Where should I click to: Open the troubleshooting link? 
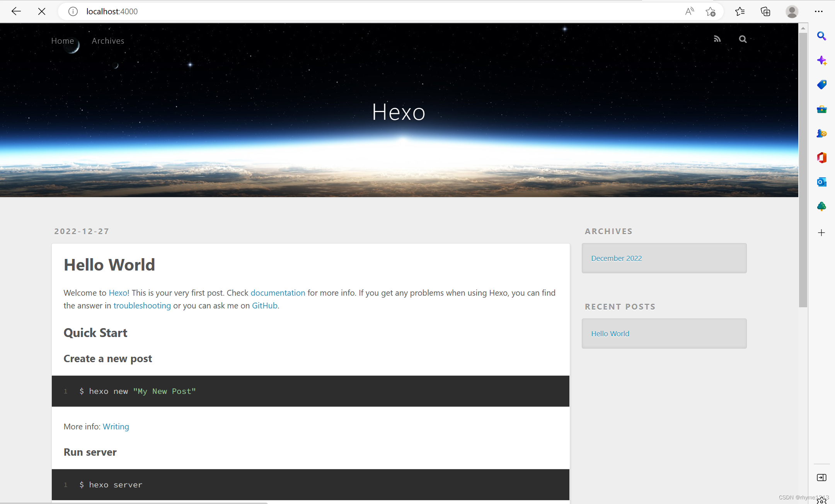[x=142, y=305]
